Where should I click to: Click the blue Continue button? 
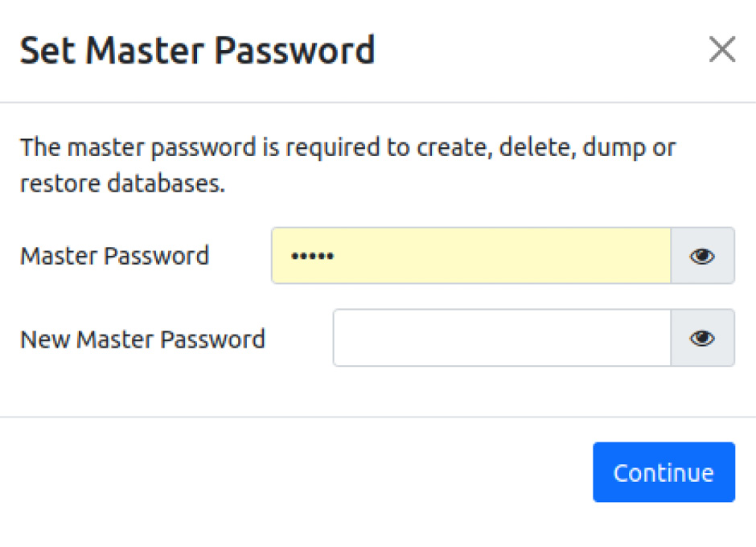point(664,472)
